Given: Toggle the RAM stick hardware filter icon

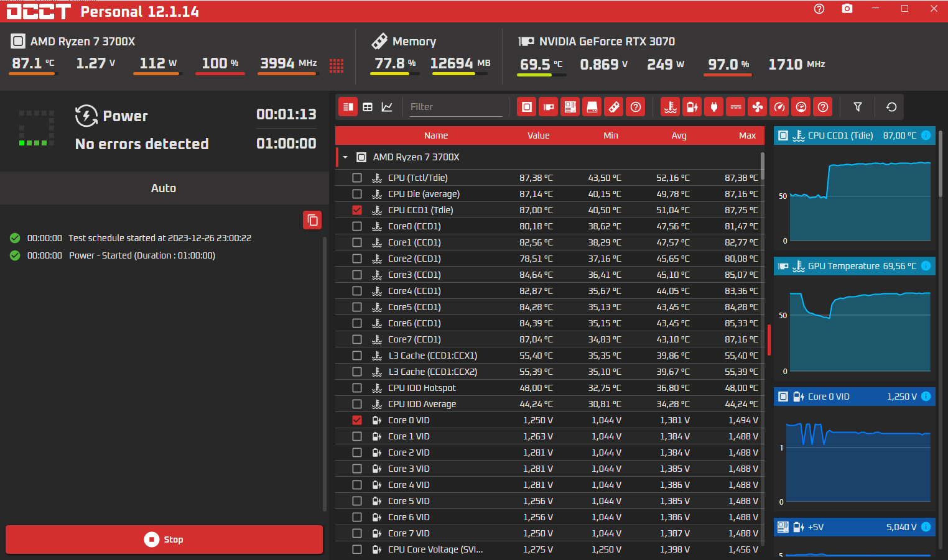Looking at the screenshot, I should [614, 107].
